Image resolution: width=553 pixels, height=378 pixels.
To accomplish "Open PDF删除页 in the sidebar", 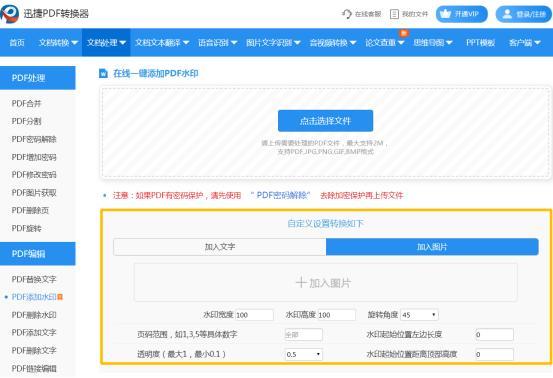I will tap(30, 211).
